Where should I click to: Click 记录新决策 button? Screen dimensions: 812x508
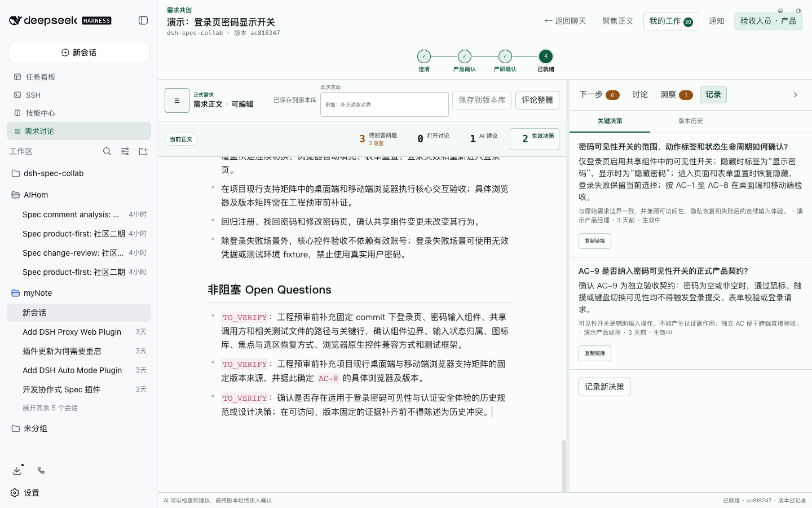pos(604,387)
